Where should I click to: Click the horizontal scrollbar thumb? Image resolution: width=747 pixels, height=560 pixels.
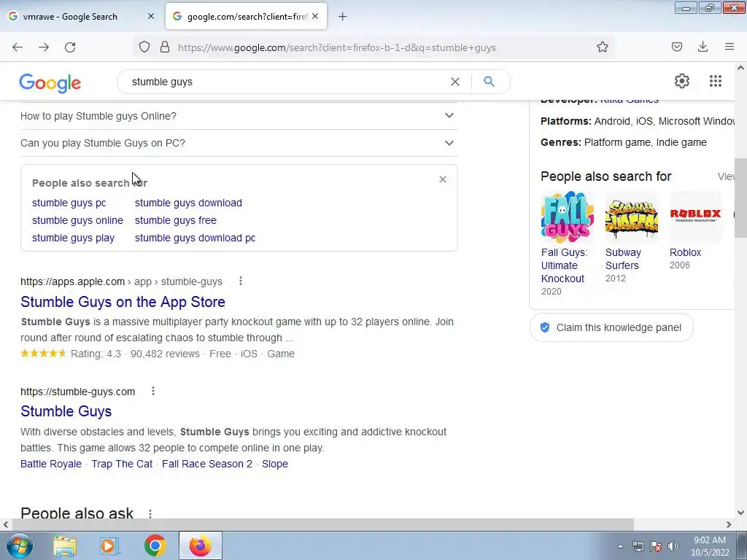tap(322, 524)
